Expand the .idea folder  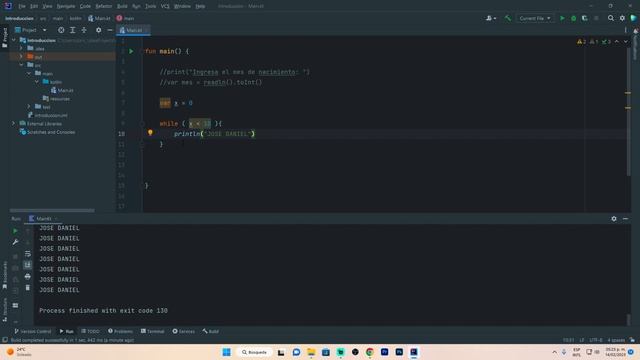click(21, 49)
